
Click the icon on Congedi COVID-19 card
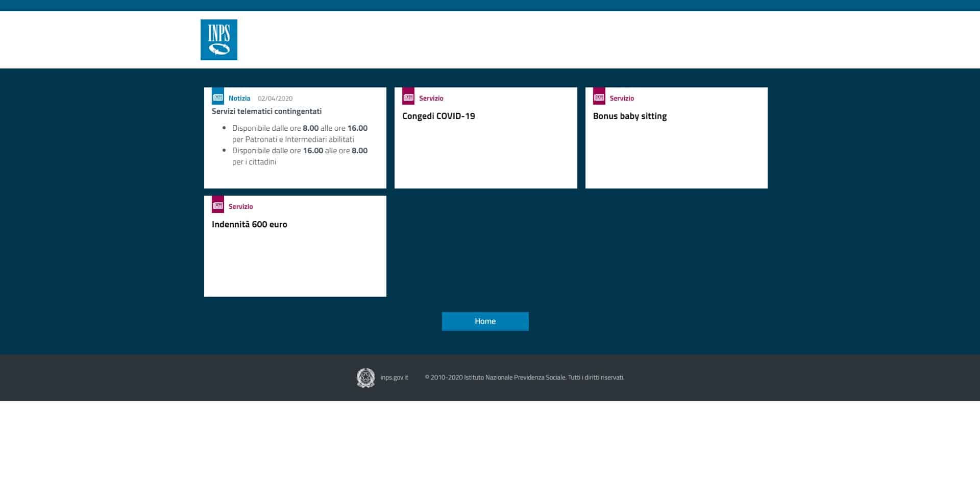[x=408, y=97]
